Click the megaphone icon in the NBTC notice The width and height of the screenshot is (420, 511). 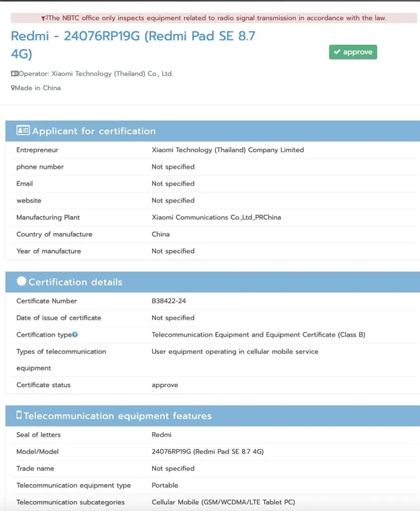pos(45,18)
